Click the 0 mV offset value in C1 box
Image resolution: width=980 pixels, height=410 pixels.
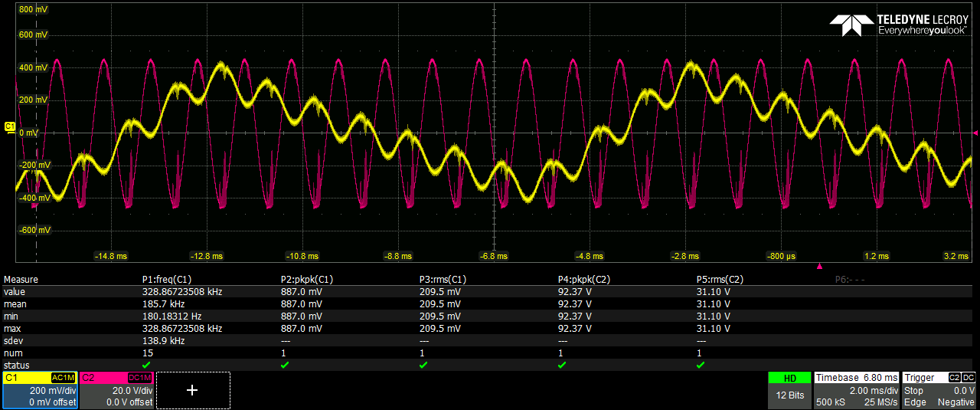pyautogui.click(x=53, y=402)
